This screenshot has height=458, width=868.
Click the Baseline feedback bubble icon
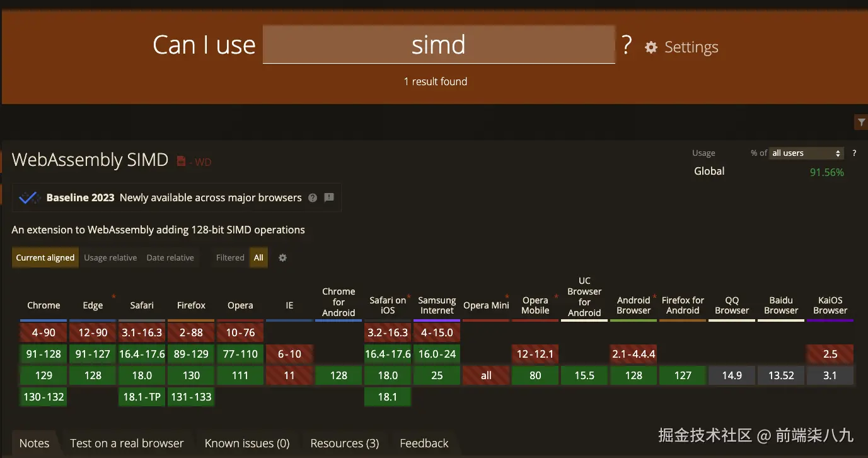(x=329, y=197)
